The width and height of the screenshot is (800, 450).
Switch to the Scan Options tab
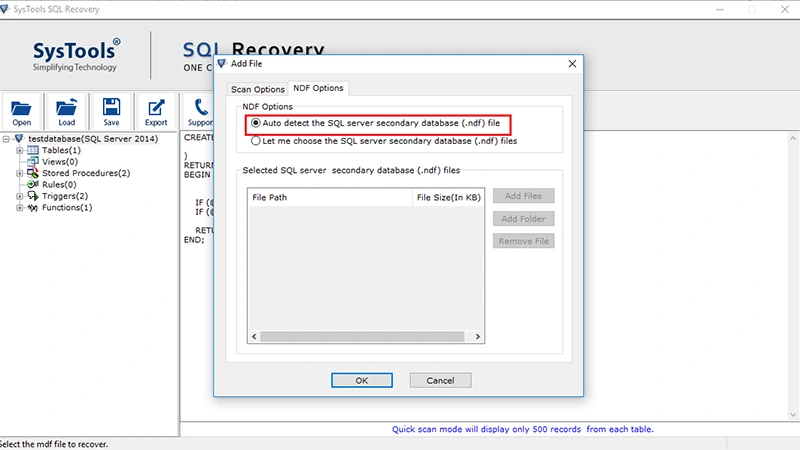pyautogui.click(x=258, y=89)
